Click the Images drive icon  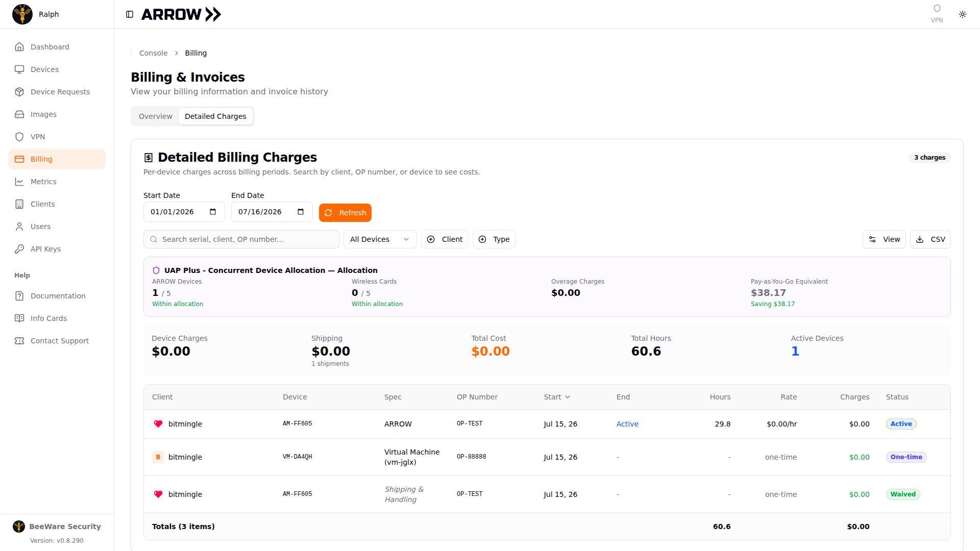[x=19, y=114]
